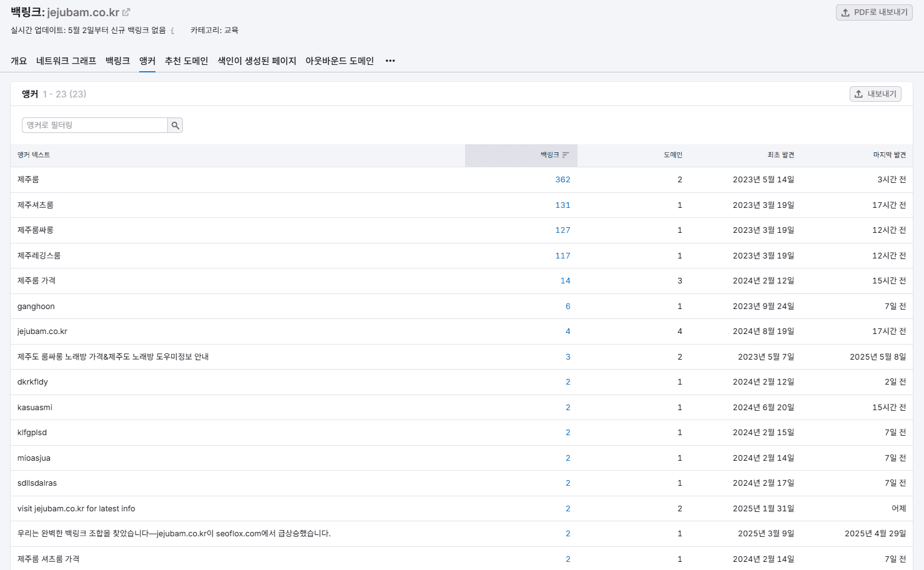Click the last-seen date 2025년 5월 8일

[878, 357]
